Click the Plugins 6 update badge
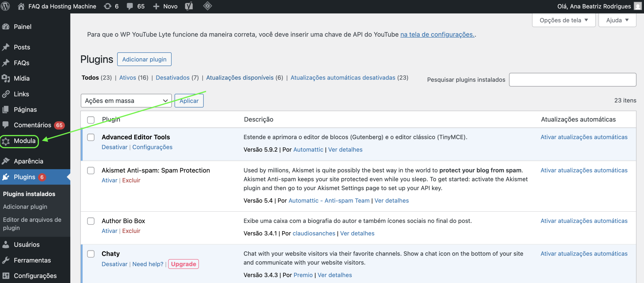Viewport: 644px width, 283px height. (42, 177)
